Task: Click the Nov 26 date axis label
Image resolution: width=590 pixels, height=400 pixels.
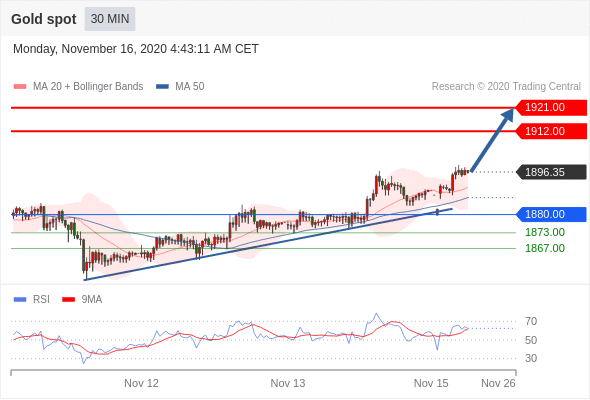Action: (498, 383)
